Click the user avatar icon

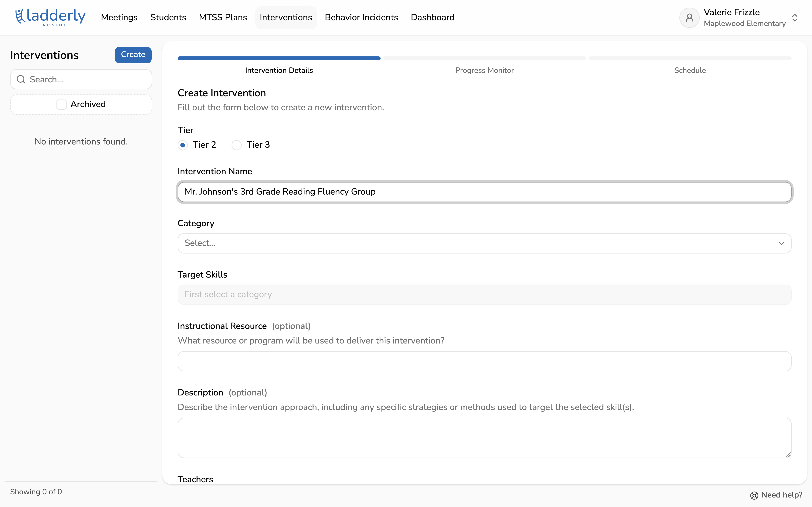click(689, 18)
